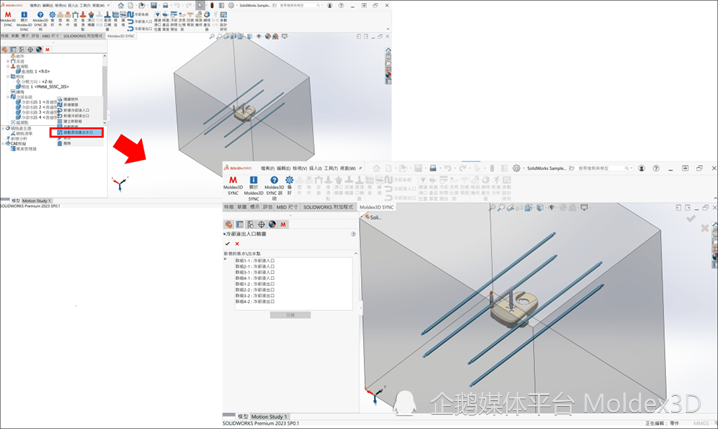Confirm with gray checkmark in viewport corner

[691, 219]
